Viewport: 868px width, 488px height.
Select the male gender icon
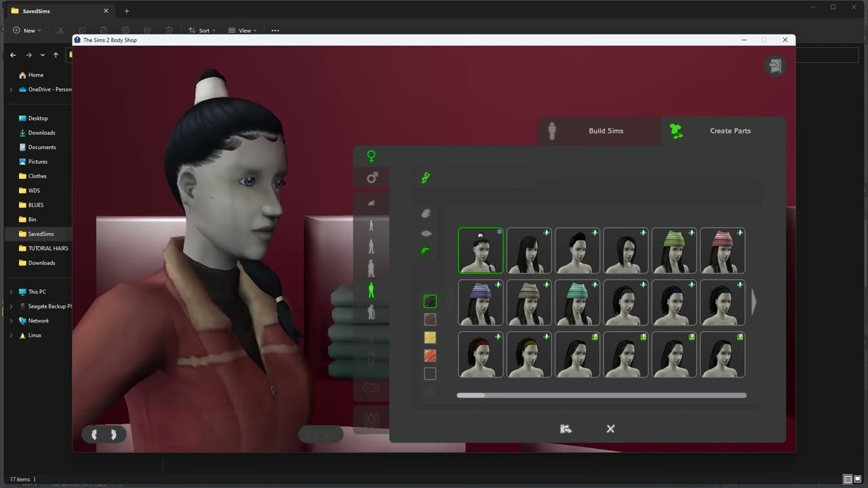pyautogui.click(x=372, y=178)
